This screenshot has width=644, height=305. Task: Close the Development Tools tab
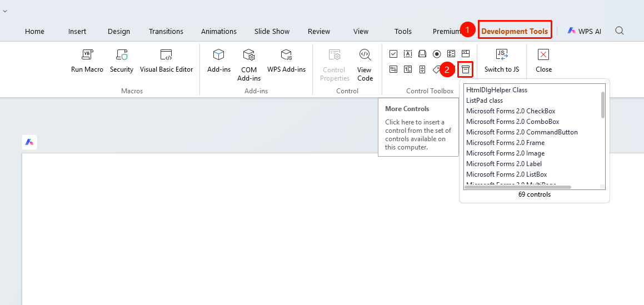(543, 62)
